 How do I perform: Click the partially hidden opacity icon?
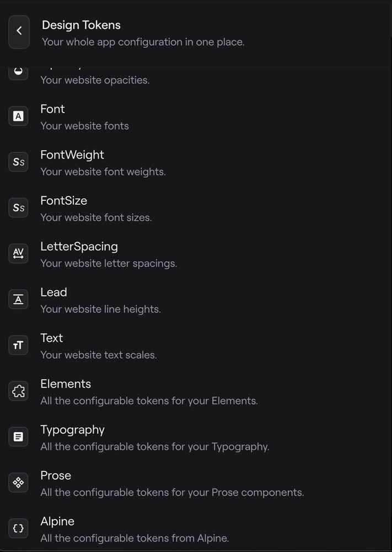[x=19, y=72]
